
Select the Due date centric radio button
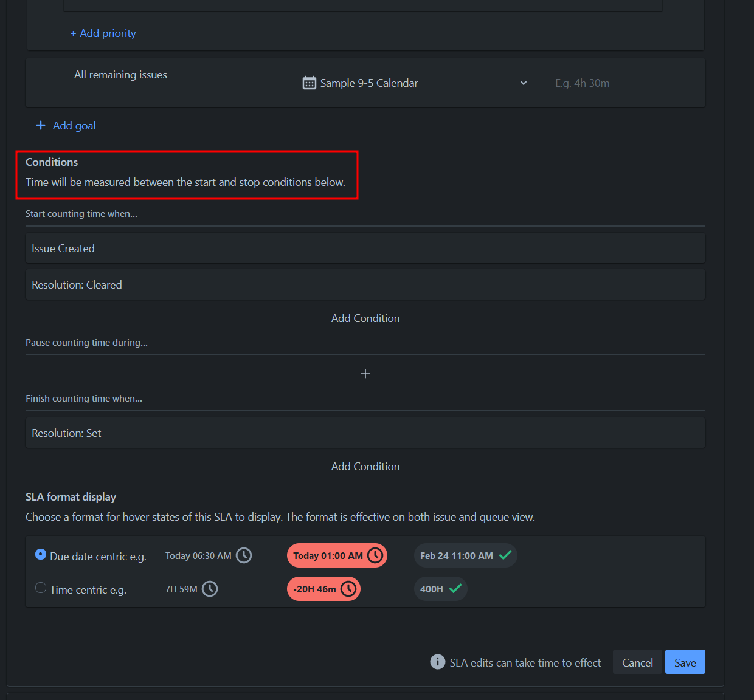point(41,554)
